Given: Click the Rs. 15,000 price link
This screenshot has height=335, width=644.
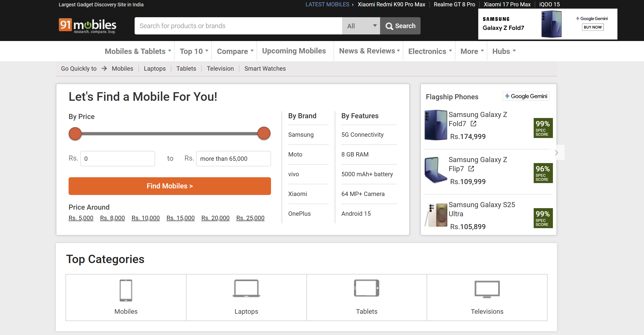Looking at the screenshot, I should coord(180,218).
